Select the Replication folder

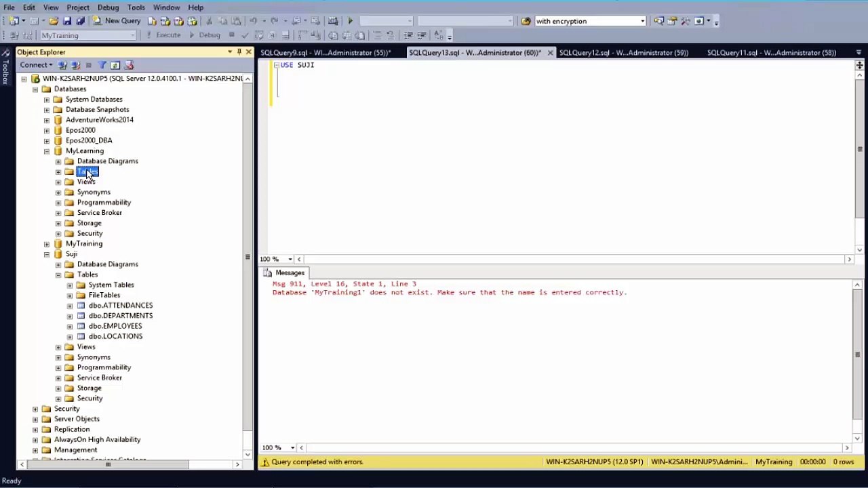point(72,430)
